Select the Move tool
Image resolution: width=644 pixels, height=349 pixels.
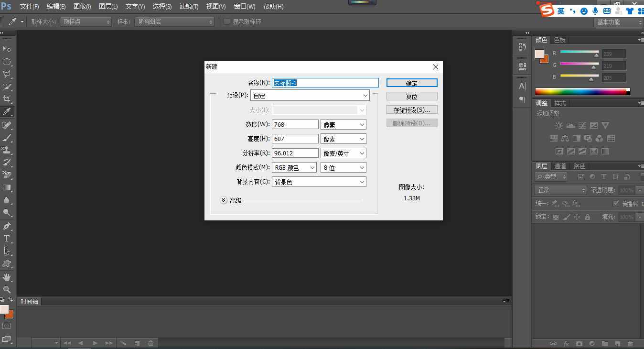coord(7,49)
